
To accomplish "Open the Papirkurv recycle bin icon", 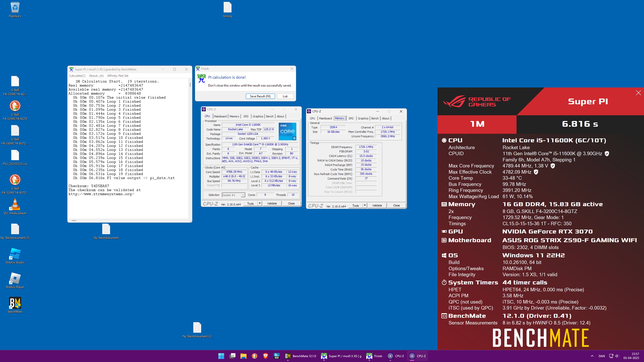I will click(15, 10).
